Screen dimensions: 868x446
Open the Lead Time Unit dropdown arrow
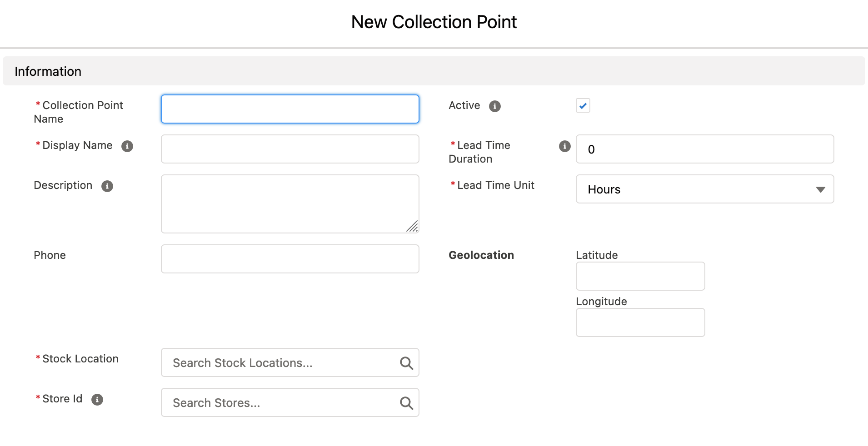(x=820, y=189)
